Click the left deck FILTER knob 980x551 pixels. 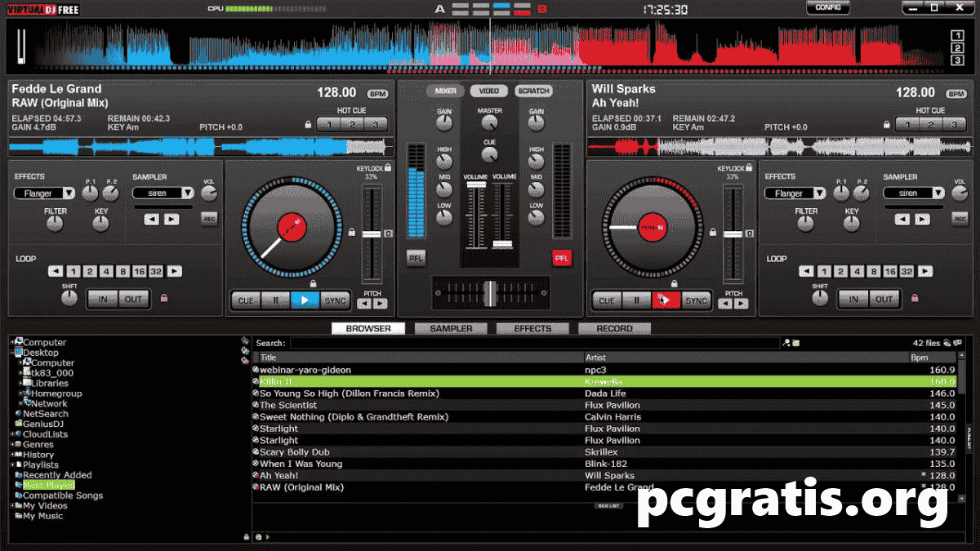(55, 224)
